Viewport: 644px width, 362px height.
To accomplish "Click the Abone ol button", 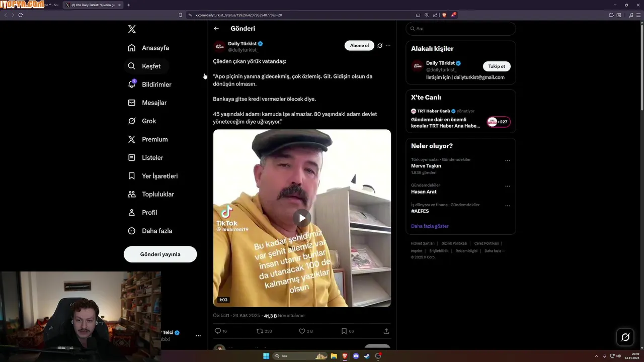I will pyautogui.click(x=359, y=46).
